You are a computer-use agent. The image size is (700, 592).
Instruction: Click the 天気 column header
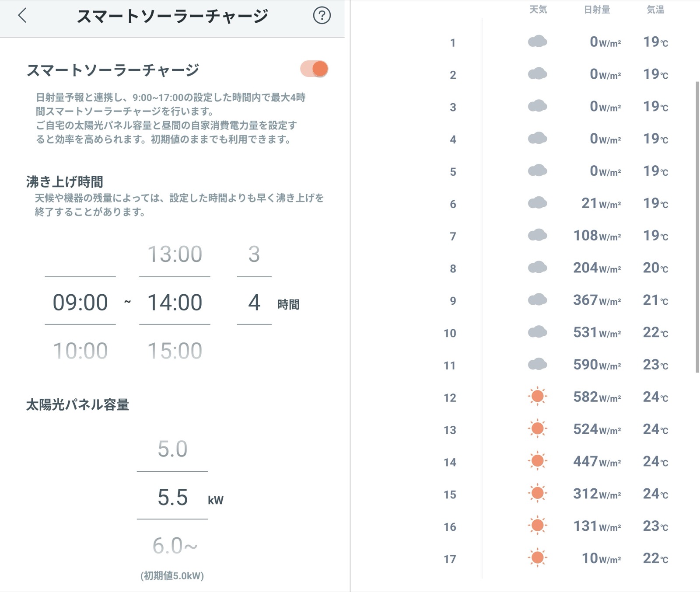(538, 10)
